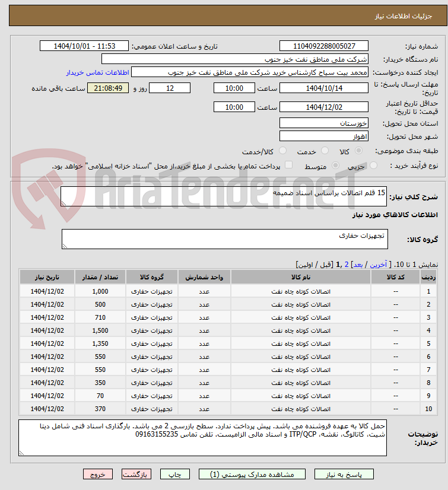Click the توضیحات خریدار text area
448x490 pixels.
tap(202, 438)
